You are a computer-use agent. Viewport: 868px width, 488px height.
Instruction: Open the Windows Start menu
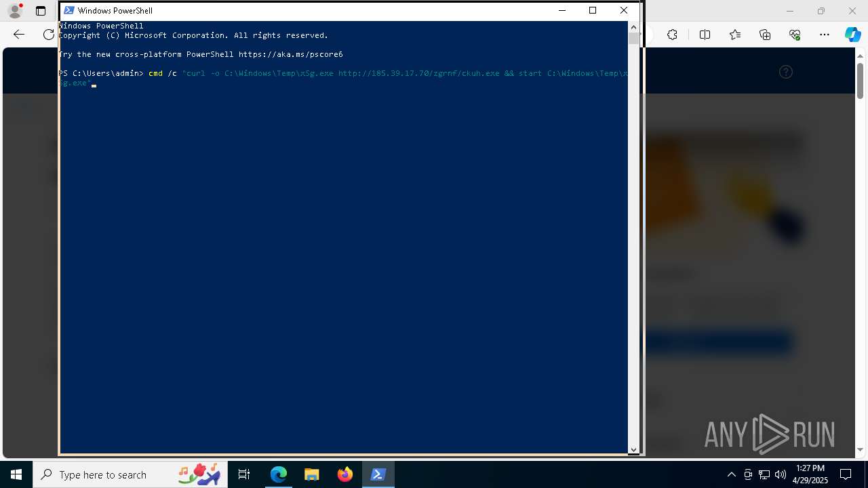[16, 474]
